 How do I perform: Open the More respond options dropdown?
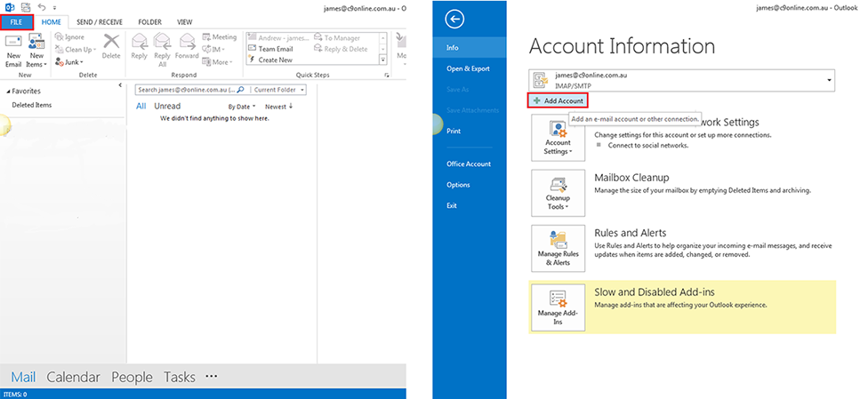point(217,62)
